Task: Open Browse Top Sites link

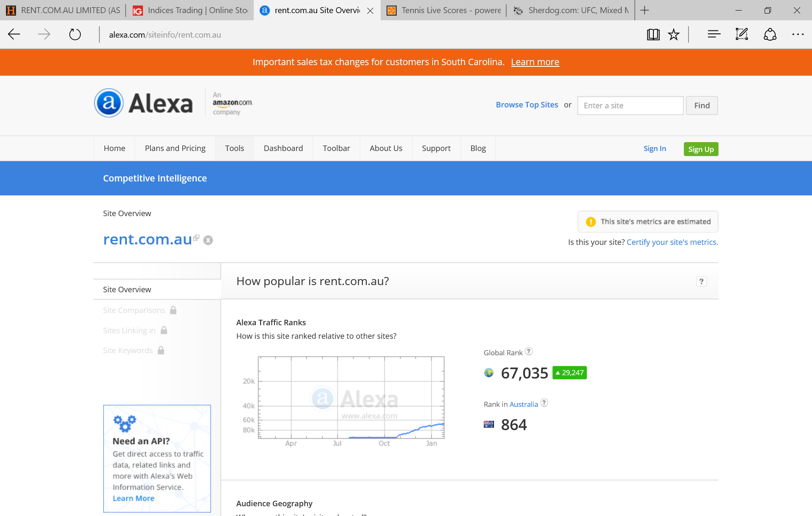Action: click(527, 104)
